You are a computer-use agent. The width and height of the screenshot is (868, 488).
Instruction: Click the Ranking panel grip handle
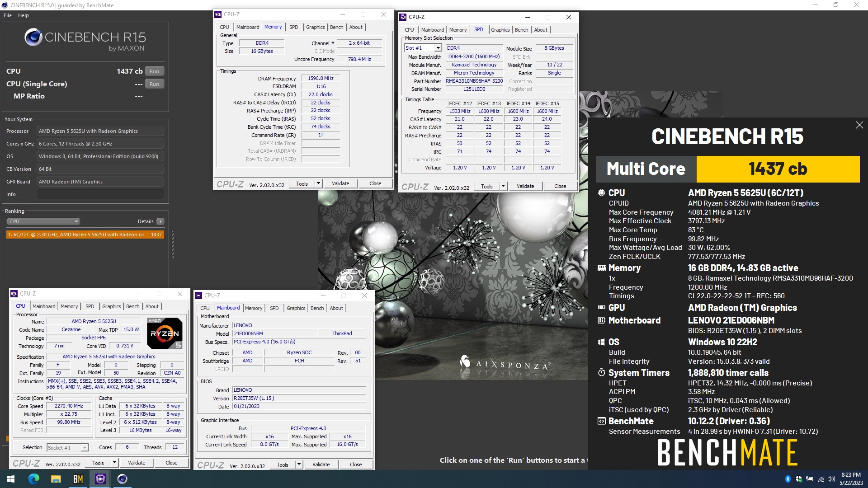click(173, 244)
